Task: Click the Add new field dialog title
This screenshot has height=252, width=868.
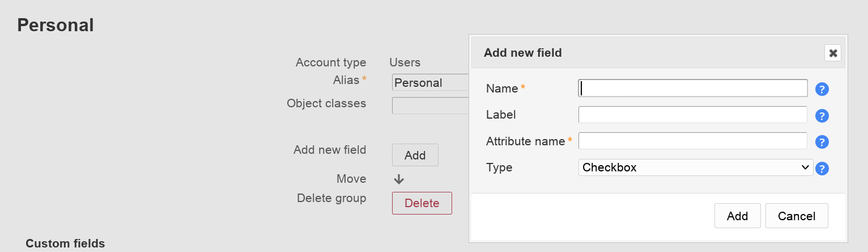Action: click(x=522, y=53)
